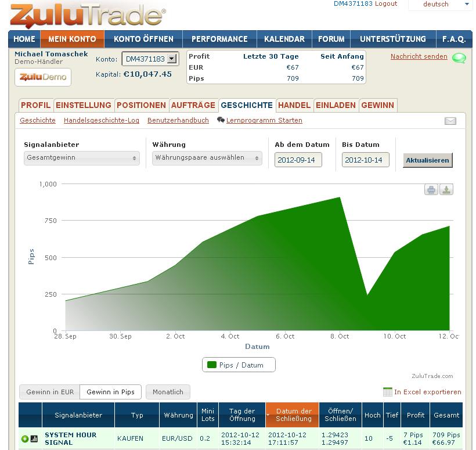Open the Handelsgeschichte-Log link
The width and height of the screenshot is (476, 450).
point(101,121)
